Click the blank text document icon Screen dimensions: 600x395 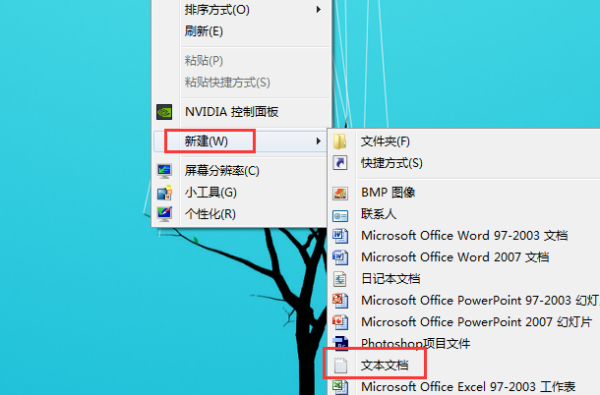340,365
